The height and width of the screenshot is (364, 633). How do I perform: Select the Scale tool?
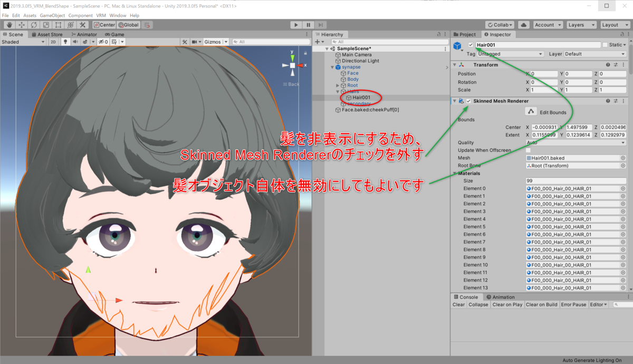point(46,25)
